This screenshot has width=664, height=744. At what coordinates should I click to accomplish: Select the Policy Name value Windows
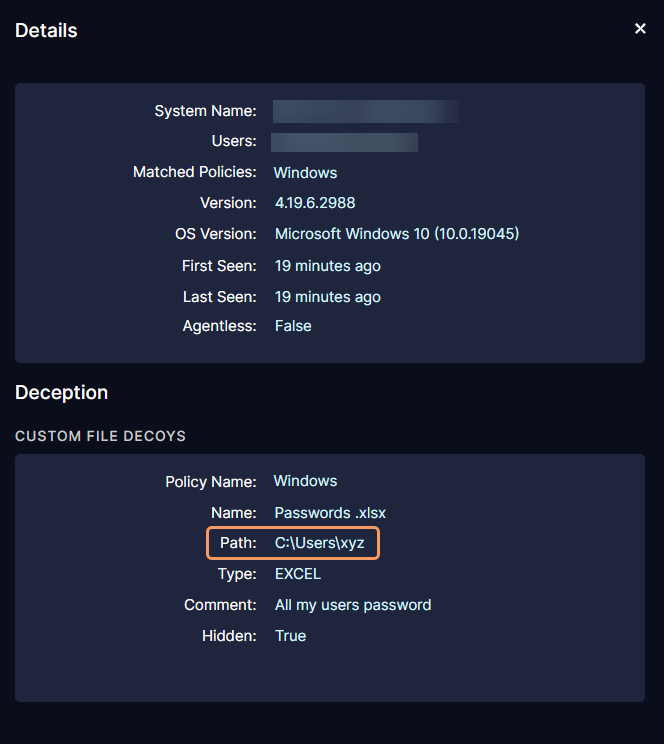(x=305, y=481)
